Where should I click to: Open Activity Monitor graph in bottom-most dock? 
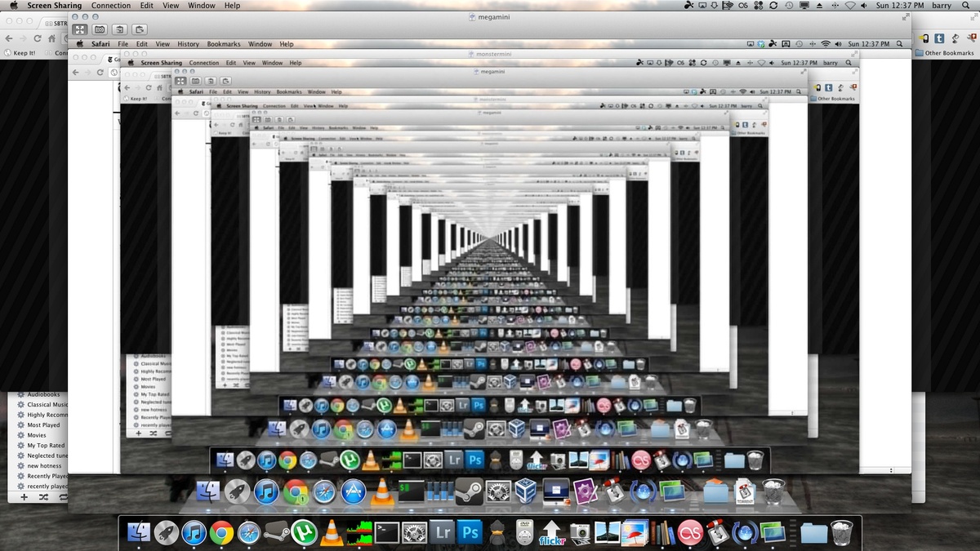point(359,533)
